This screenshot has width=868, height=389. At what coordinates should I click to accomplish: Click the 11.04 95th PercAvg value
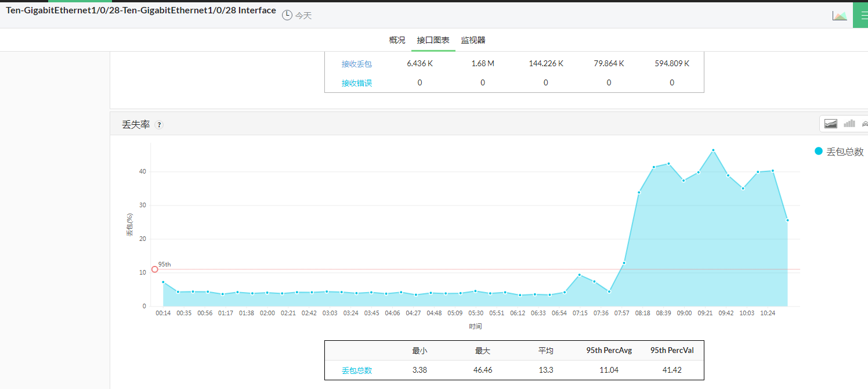[x=609, y=370]
